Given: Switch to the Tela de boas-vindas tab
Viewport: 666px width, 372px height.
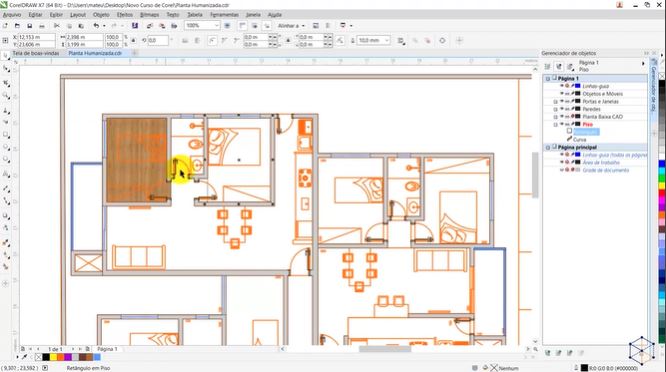Looking at the screenshot, I should pos(36,54).
